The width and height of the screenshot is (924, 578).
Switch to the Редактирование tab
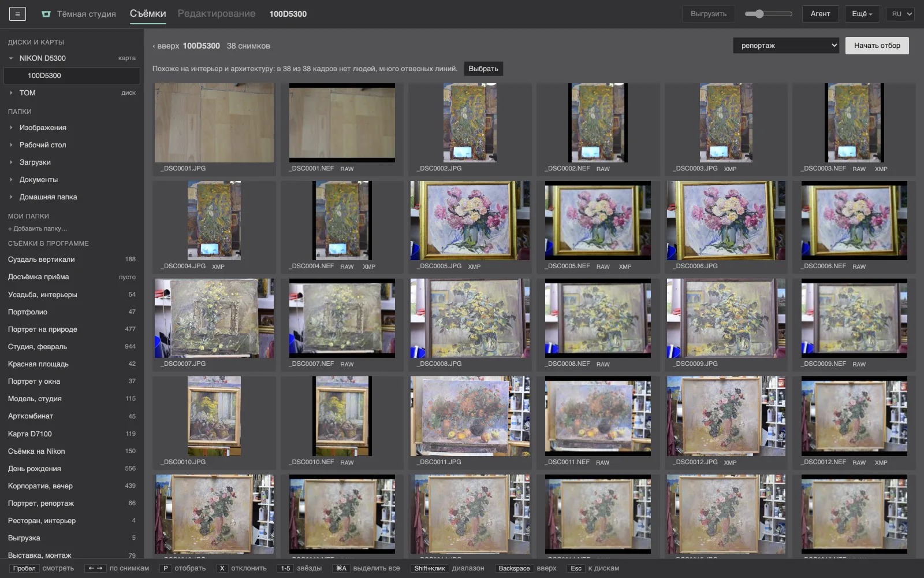tap(217, 14)
